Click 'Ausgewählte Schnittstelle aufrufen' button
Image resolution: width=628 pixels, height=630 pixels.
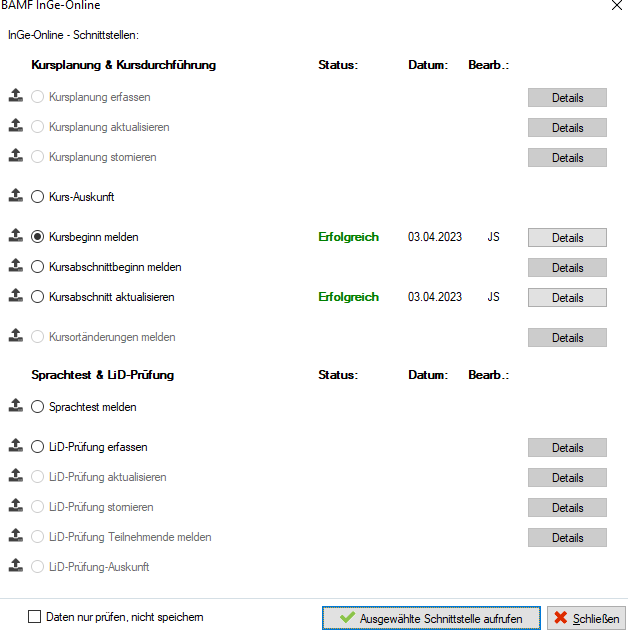[x=431, y=618]
